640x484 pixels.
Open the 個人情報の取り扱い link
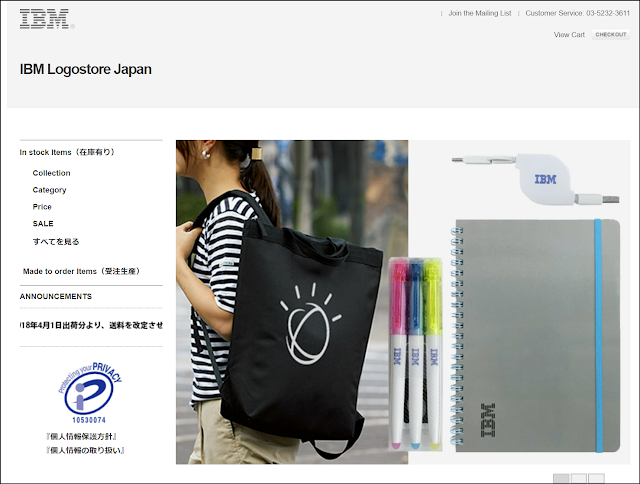point(85,451)
